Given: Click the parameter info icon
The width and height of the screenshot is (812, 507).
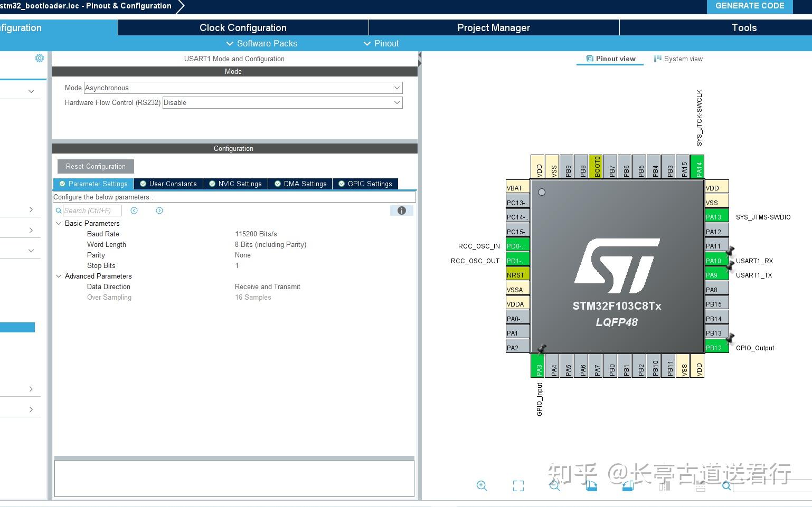Looking at the screenshot, I should click(x=402, y=211).
